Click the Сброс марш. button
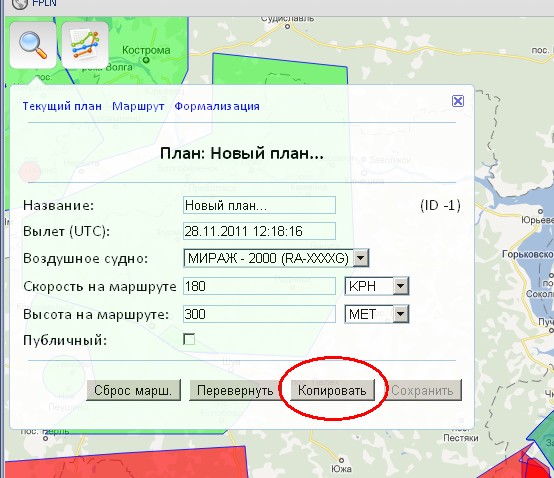This screenshot has height=478, width=554. point(134,390)
